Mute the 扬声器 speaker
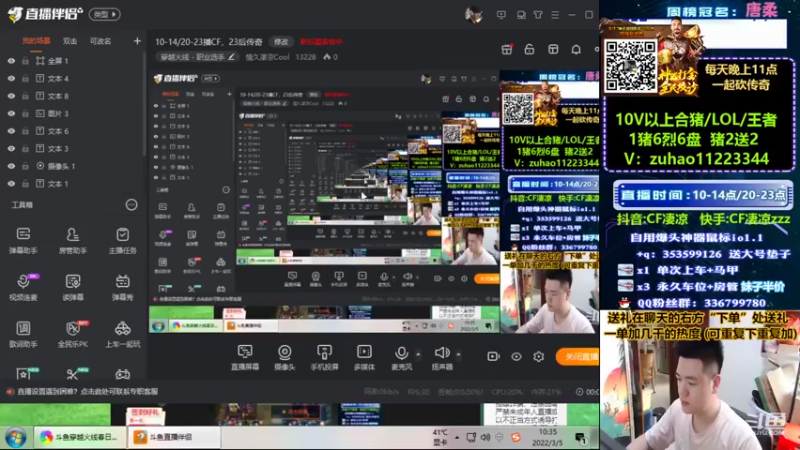Viewport: 800px width, 450px height. point(442,357)
